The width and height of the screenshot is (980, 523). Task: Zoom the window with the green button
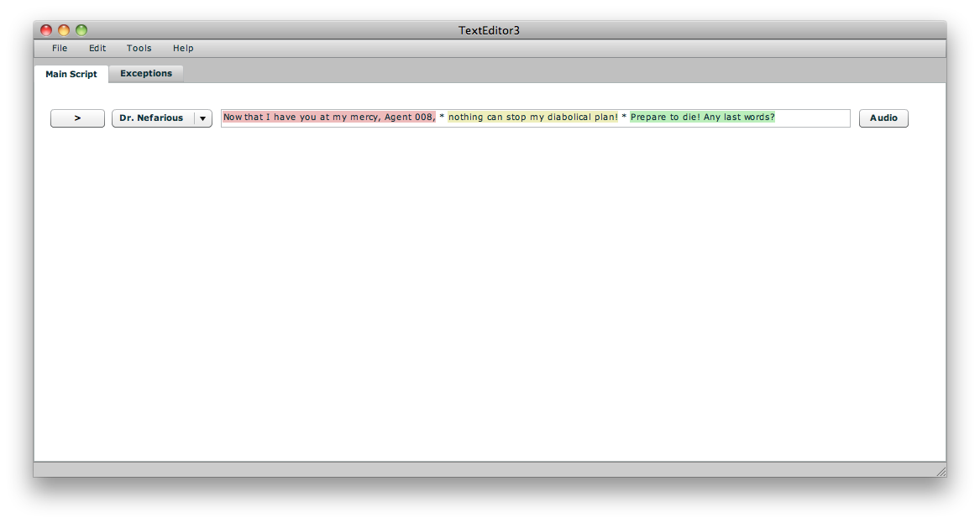point(81,30)
